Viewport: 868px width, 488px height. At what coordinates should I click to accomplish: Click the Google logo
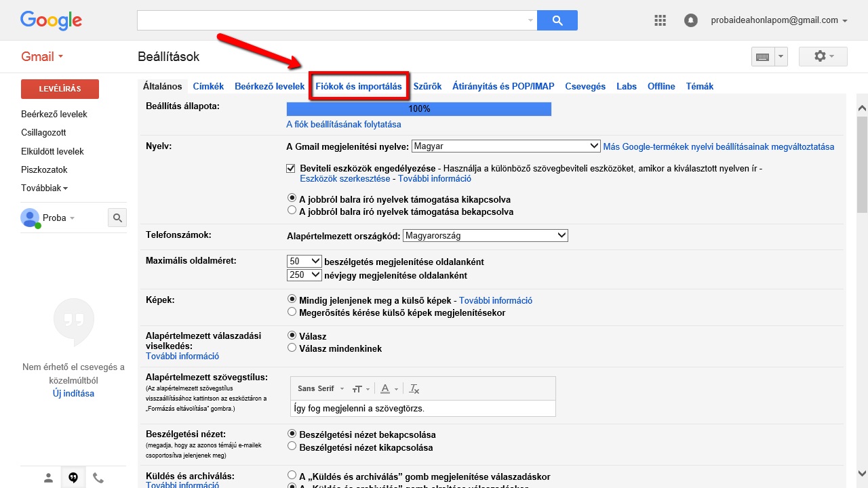(x=51, y=21)
